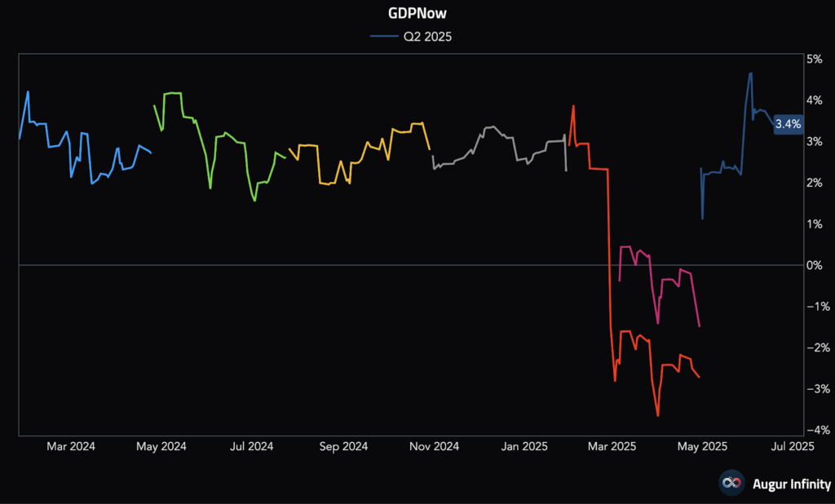Screen dimensions: 835x504
Task: Click the Mar 2025 axis label
Action: tap(612, 446)
